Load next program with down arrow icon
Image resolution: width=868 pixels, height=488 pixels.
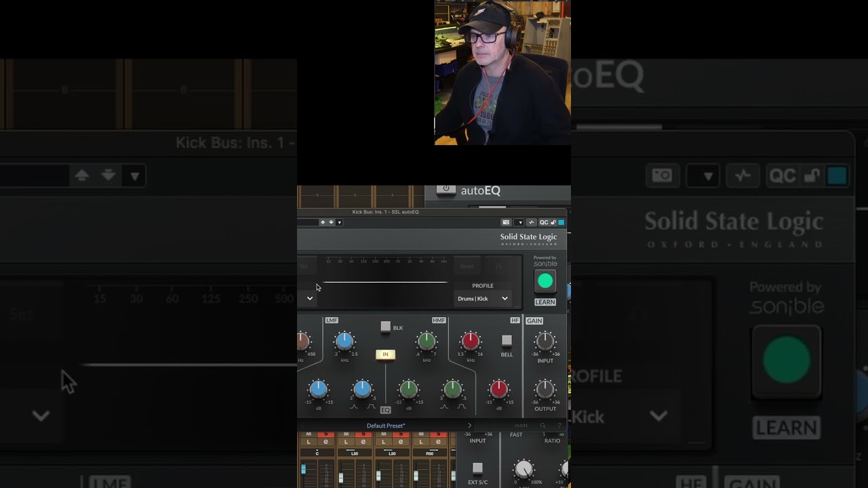pos(331,222)
